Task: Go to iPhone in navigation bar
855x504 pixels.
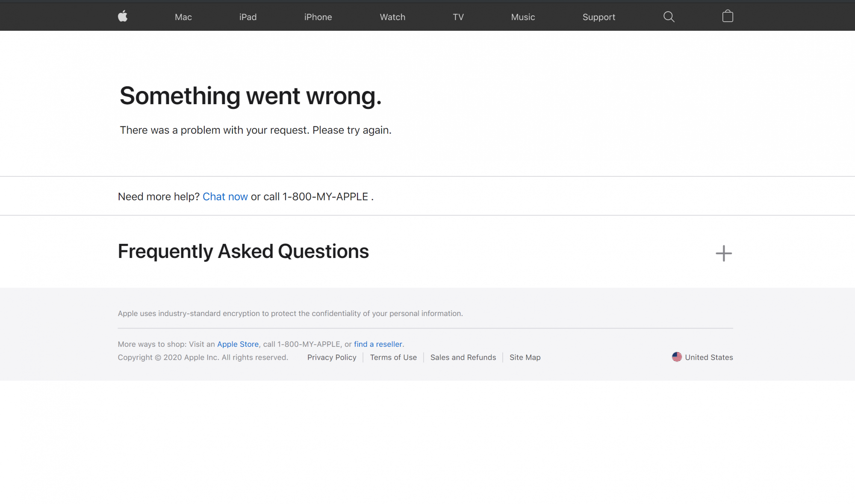Action: pyautogui.click(x=318, y=17)
